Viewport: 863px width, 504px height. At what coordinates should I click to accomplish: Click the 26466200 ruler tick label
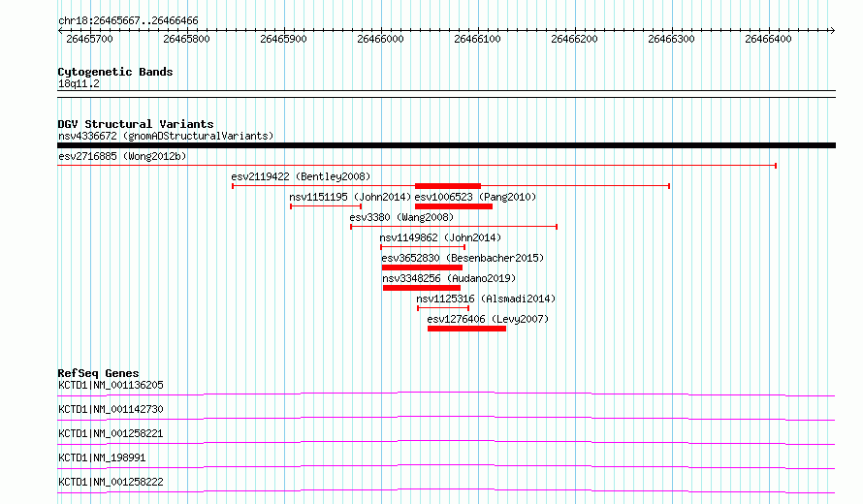point(574,39)
